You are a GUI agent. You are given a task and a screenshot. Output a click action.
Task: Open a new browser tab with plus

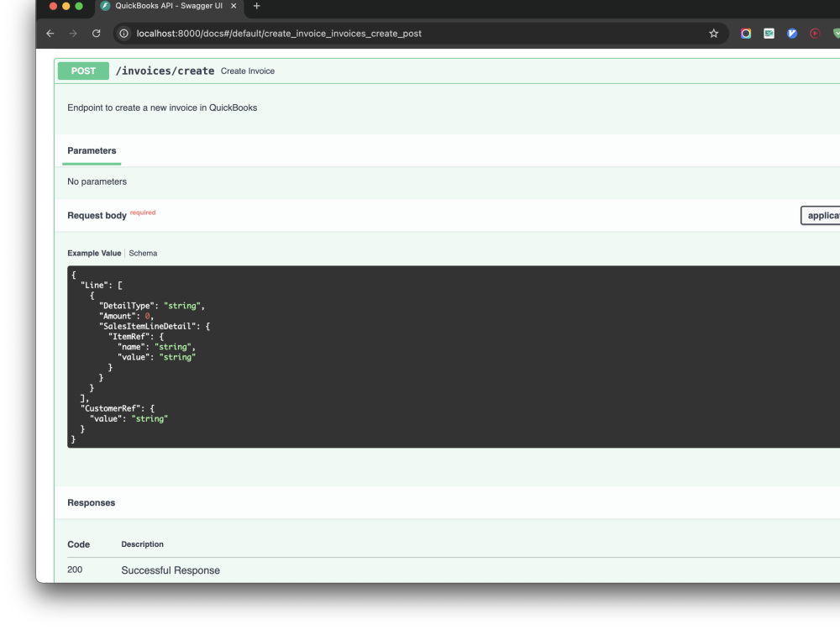coord(256,6)
